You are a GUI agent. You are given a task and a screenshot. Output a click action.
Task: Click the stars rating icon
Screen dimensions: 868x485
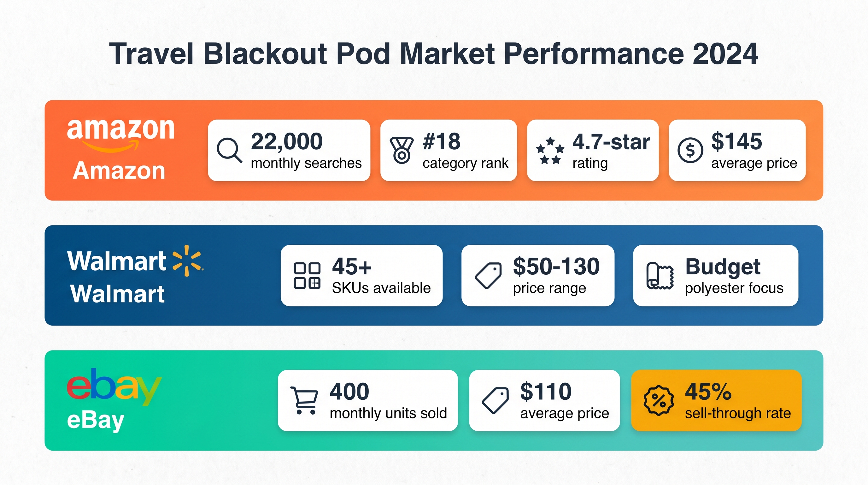coord(550,150)
